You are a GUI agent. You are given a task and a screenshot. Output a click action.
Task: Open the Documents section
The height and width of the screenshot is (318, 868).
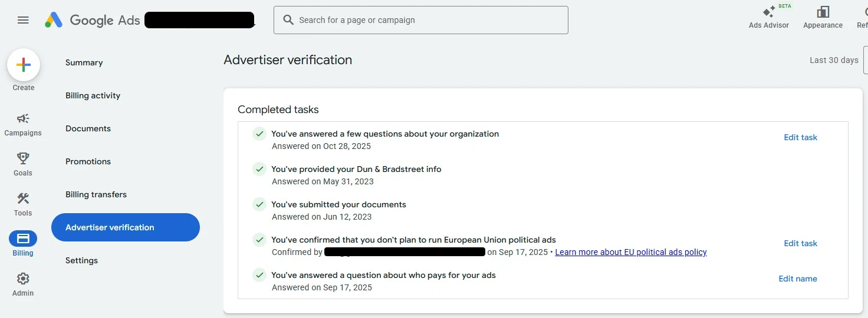click(x=88, y=128)
